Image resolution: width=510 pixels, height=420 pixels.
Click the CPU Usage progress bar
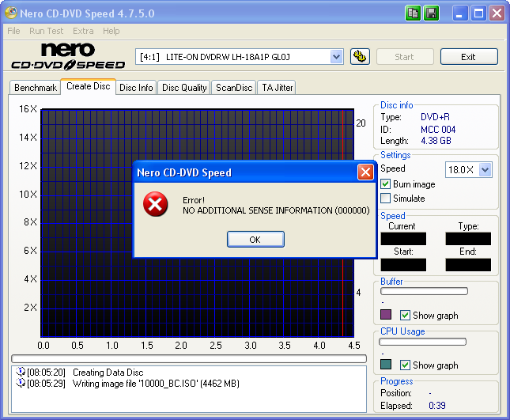pos(423,342)
